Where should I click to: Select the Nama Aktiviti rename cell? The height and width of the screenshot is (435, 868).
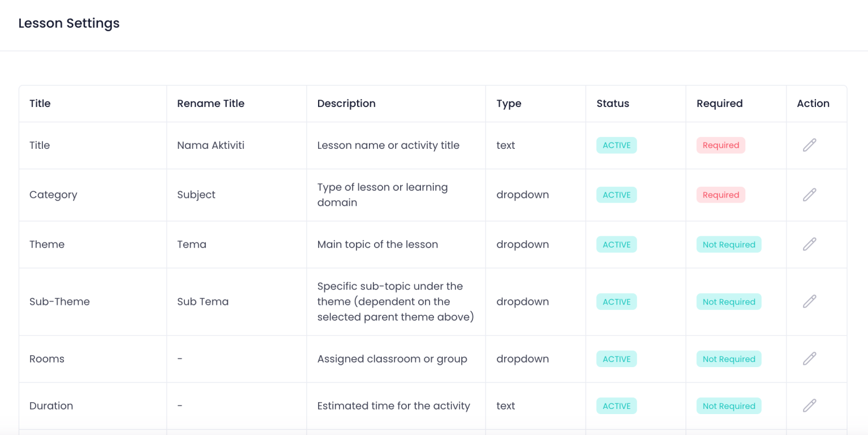pos(211,145)
